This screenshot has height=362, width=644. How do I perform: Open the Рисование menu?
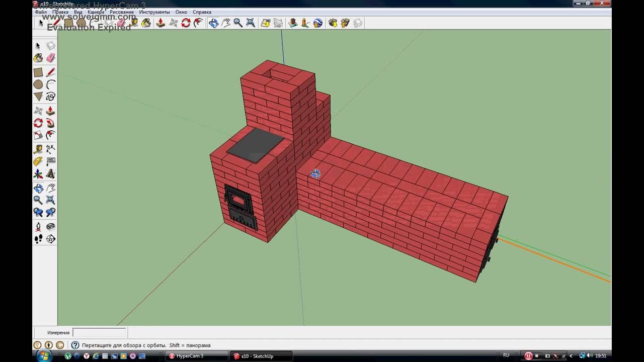tap(122, 12)
